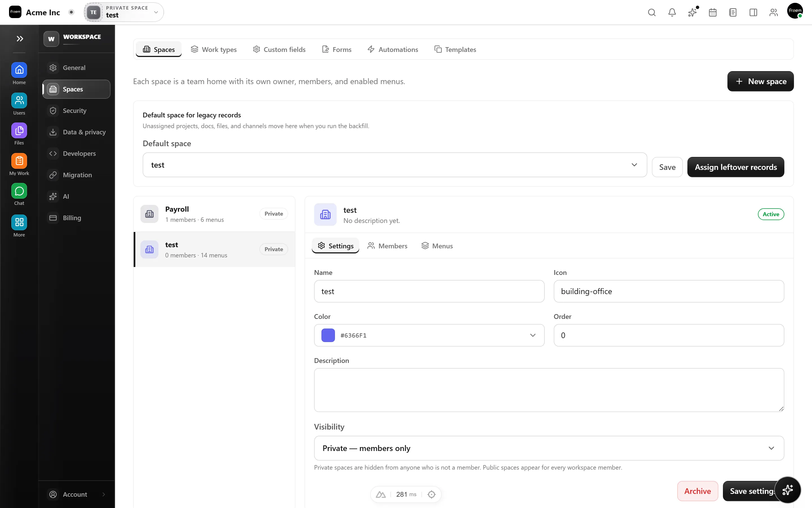Switch to the Menus tab of test space
Image resolution: width=812 pixels, height=508 pixels.
[437, 246]
